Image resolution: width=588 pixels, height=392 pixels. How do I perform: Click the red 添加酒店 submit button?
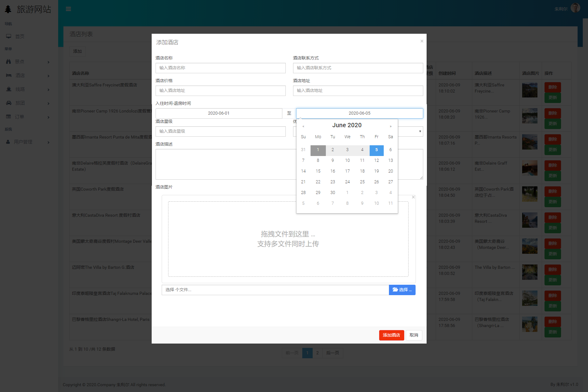[391, 335]
